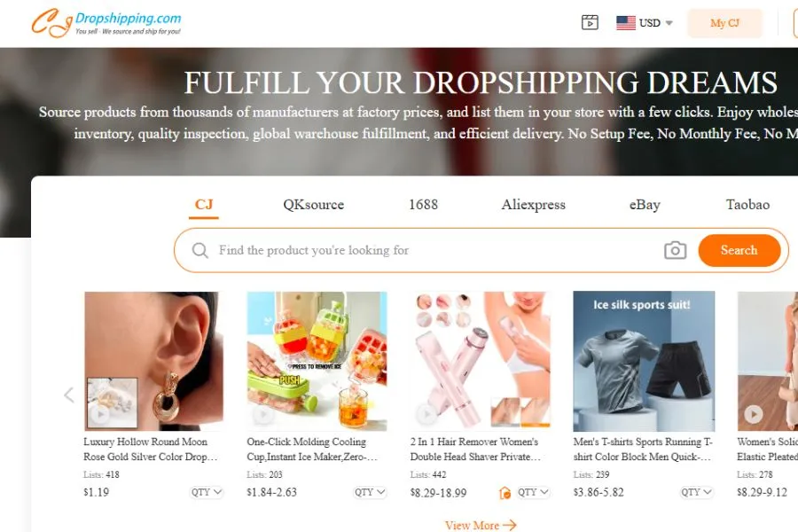Open QTY dropdown for the men's T-shirts
Image resolution: width=798 pixels, height=532 pixels.
point(696,492)
